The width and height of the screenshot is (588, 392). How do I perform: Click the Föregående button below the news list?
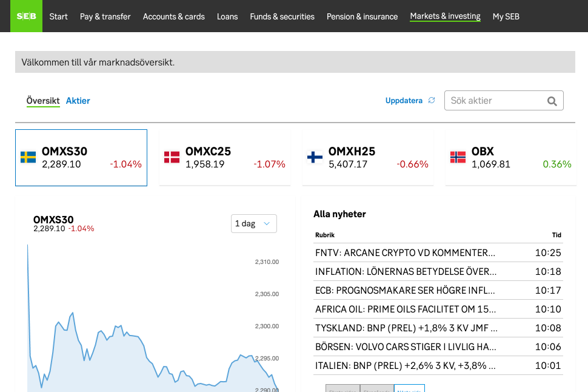pos(376,390)
